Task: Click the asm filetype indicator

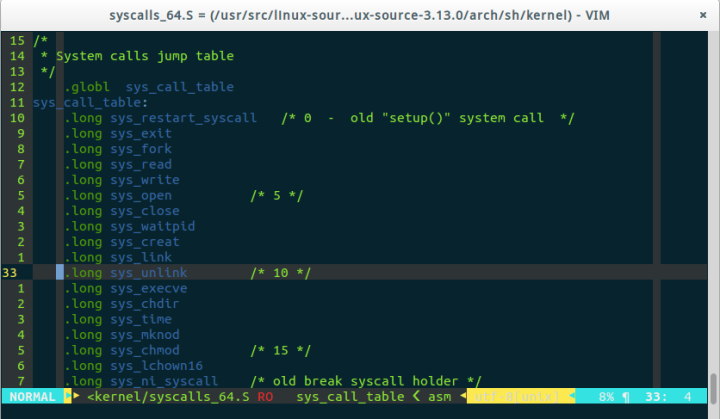Action: point(439,396)
